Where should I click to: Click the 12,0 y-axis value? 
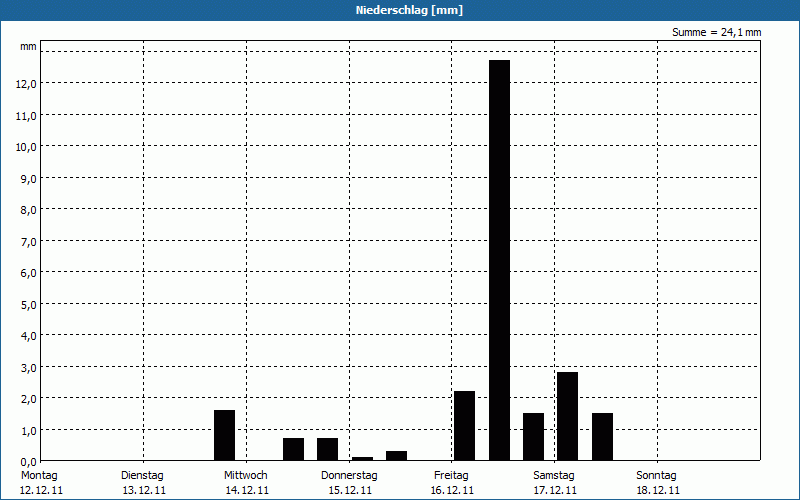(27, 84)
